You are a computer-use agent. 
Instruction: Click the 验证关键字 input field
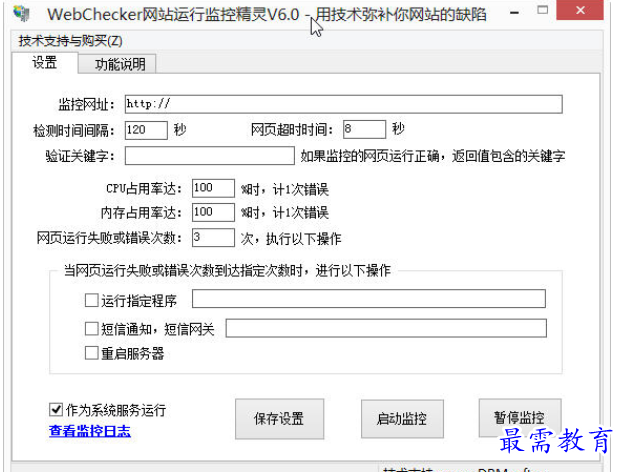point(210,156)
